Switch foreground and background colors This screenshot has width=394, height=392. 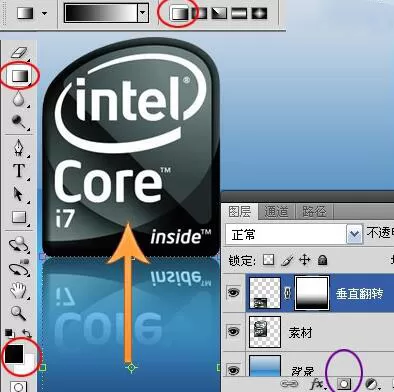pos(27,333)
